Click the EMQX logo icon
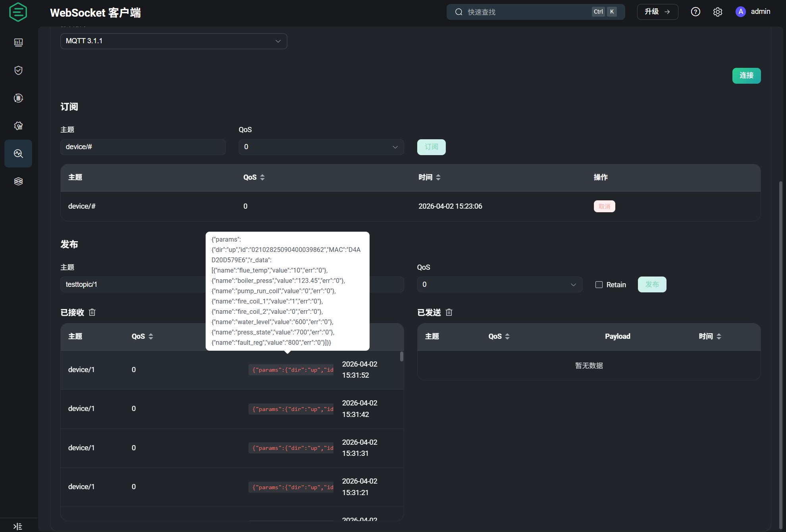 point(18,12)
